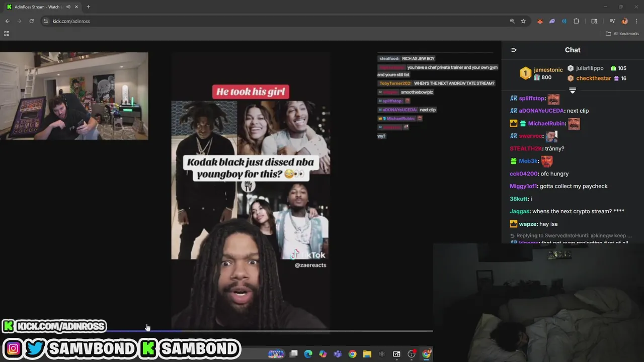Screen dimensions: 644x362
Task: Go forward using browser forward arrow
Action: point(19,21)
